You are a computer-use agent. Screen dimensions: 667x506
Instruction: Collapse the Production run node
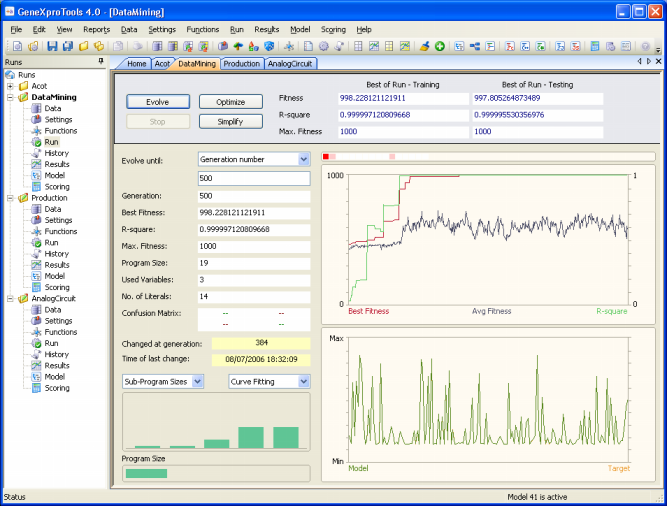coord(10,198)
